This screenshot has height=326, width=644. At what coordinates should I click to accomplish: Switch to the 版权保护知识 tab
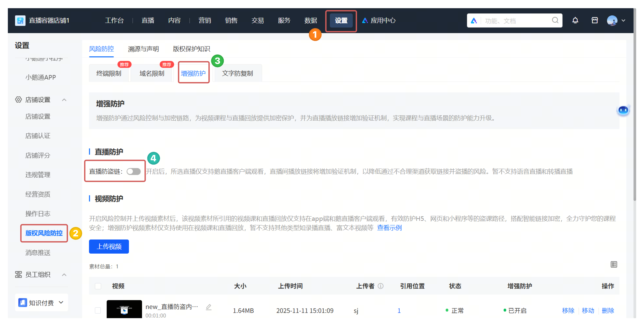click(x=191, y=49)
